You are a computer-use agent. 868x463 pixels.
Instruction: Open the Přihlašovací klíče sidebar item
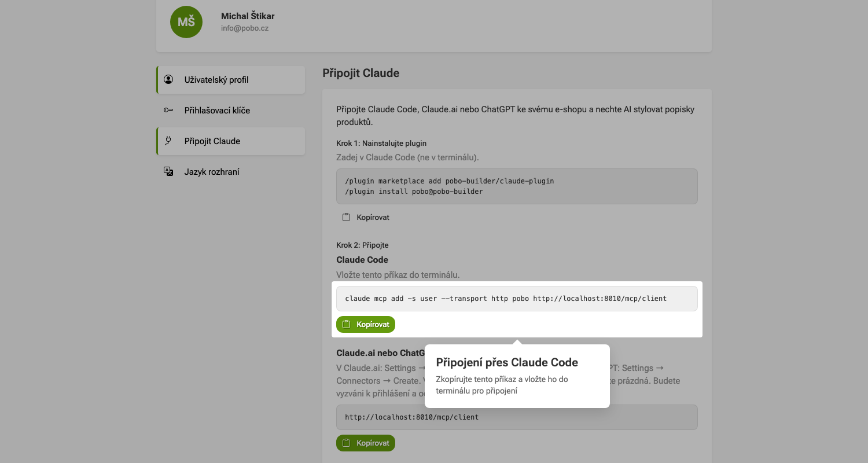230,111
